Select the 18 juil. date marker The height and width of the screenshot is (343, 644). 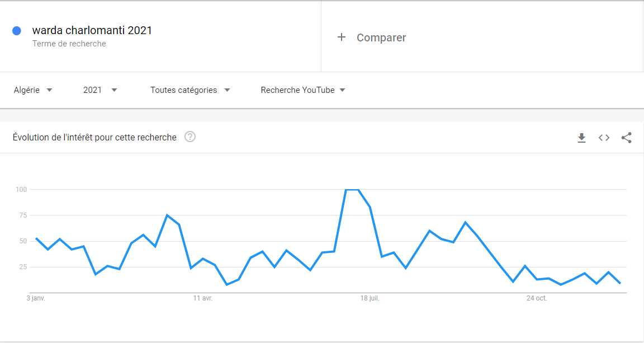coord(370,298)
